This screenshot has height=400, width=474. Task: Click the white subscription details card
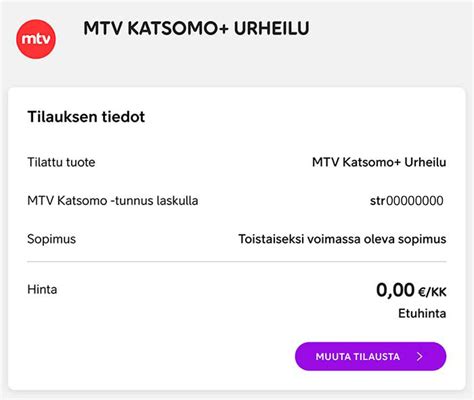[237, 239]
